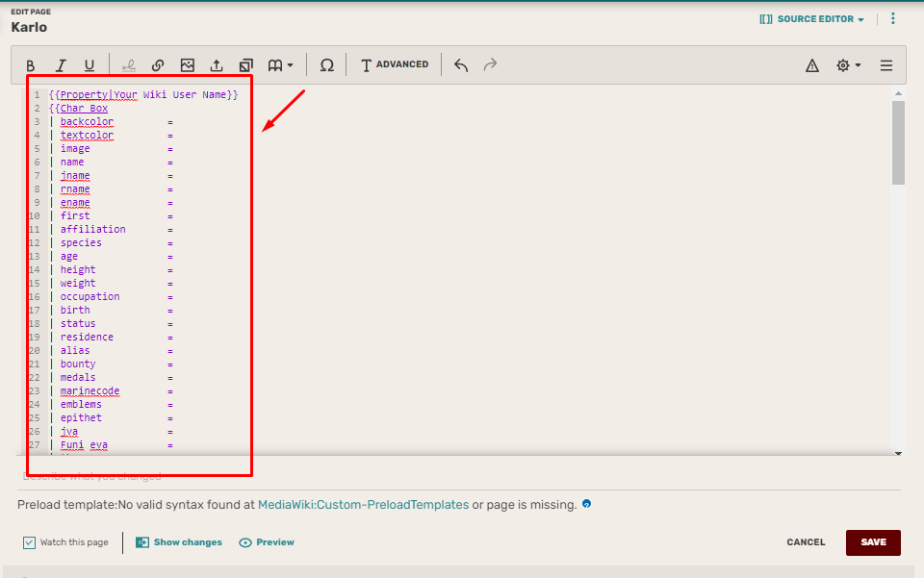Viewport: 924px width, 578px height.
Task: Show the warning notices triangle
Action: pyautogui.click(x=812, y=65)
